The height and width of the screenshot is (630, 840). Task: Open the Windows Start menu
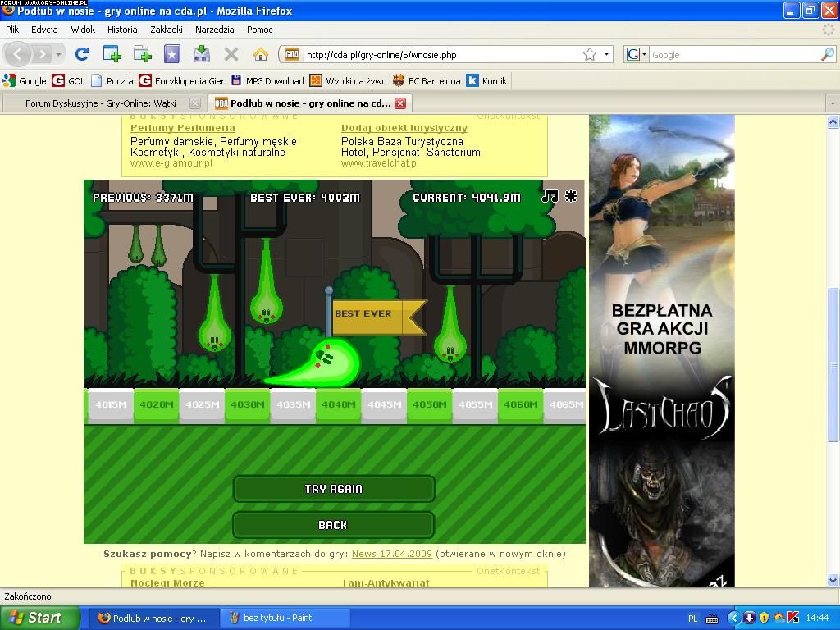click(39, 618)
